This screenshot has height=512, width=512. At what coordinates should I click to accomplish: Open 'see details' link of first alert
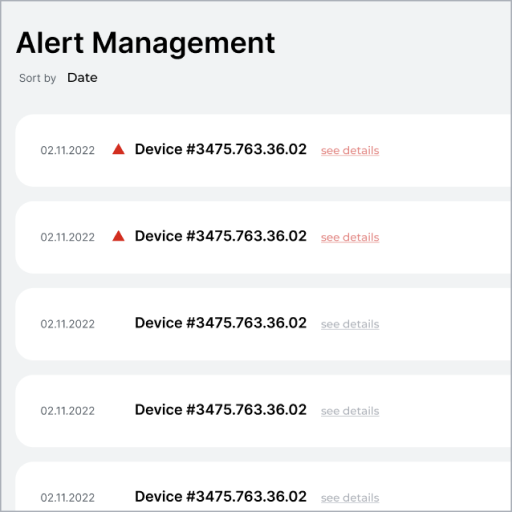(350, 150)
